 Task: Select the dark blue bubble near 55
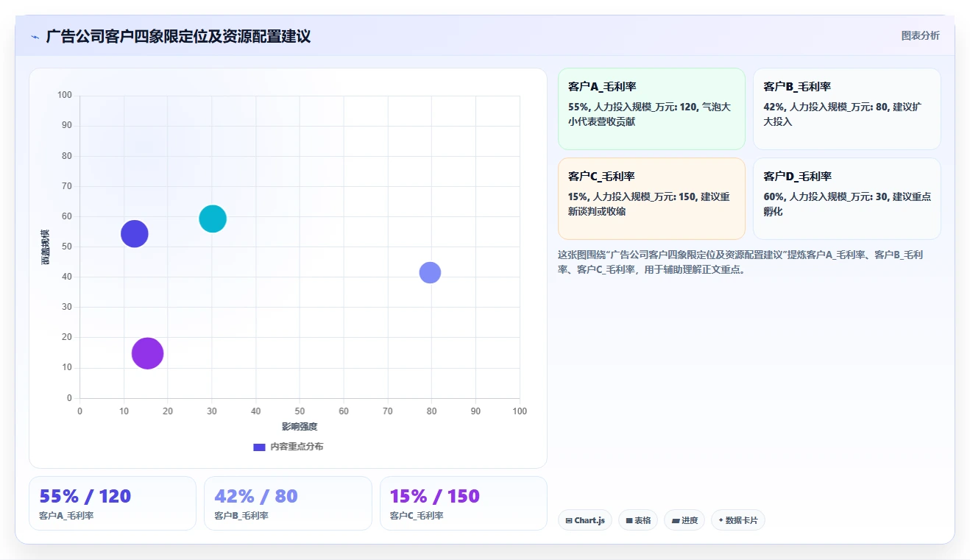[135, 234]
